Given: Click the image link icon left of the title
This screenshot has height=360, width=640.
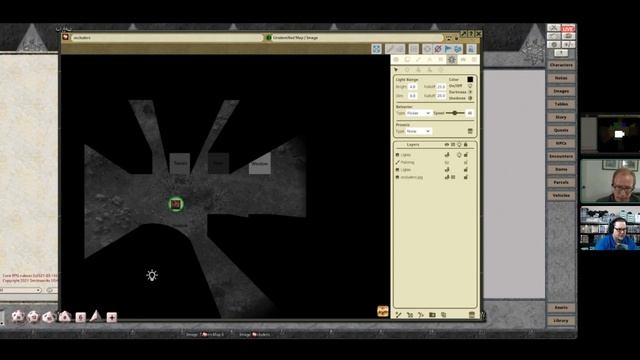Looking at the screenshot, I should [x=65, y=37].
